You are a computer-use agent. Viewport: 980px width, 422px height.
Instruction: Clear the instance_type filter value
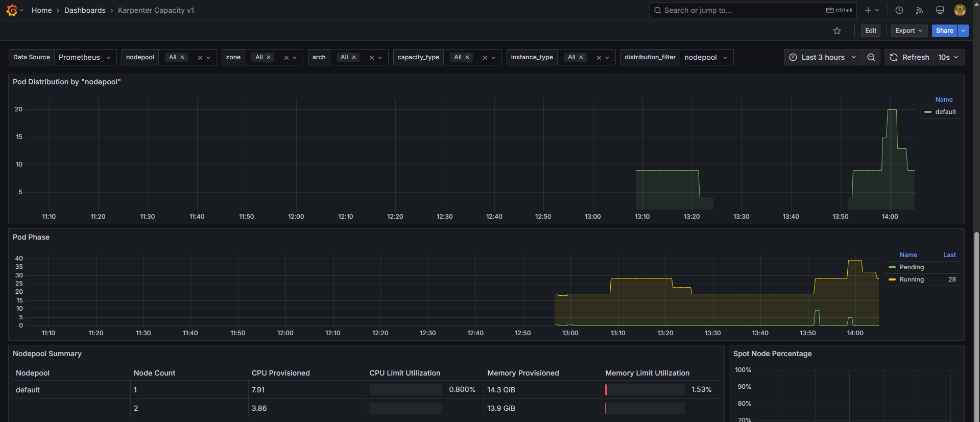coord(599,58)
